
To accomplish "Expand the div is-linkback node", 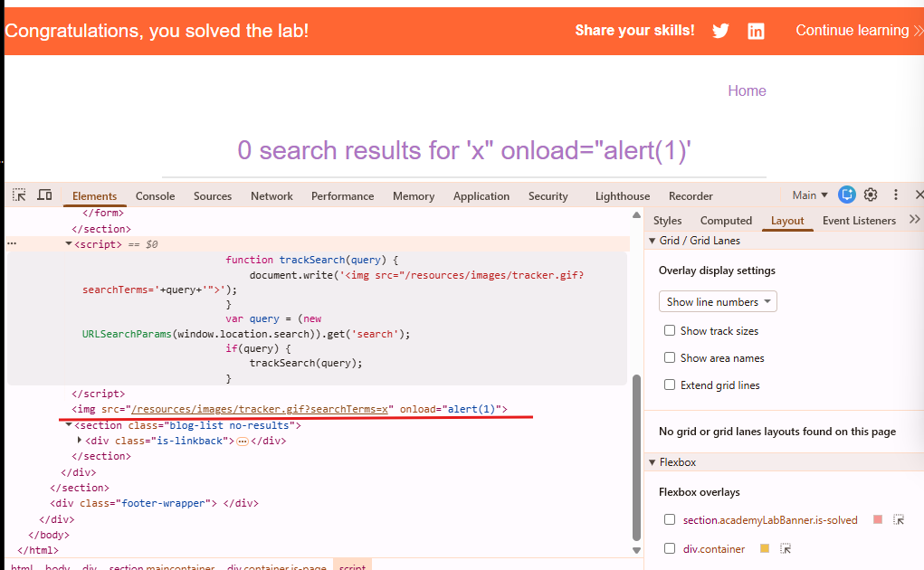I will pyautogui.click(x=80, y=440).
